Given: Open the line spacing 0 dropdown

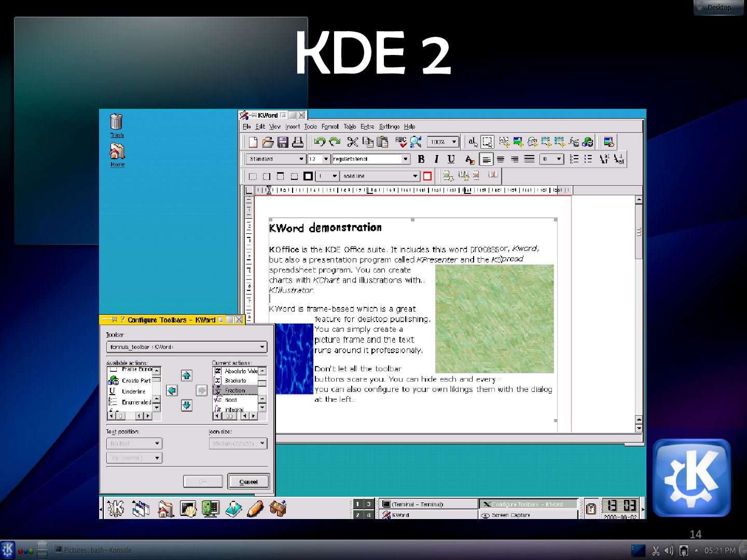Looking at the screenshot, I should (551, 159).
